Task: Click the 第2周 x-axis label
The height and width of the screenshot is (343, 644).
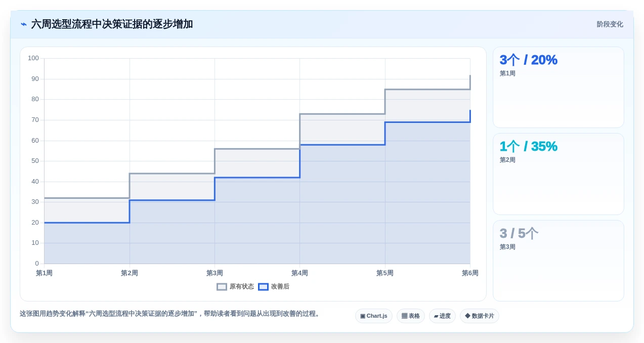Action: (x=130, y=273)
